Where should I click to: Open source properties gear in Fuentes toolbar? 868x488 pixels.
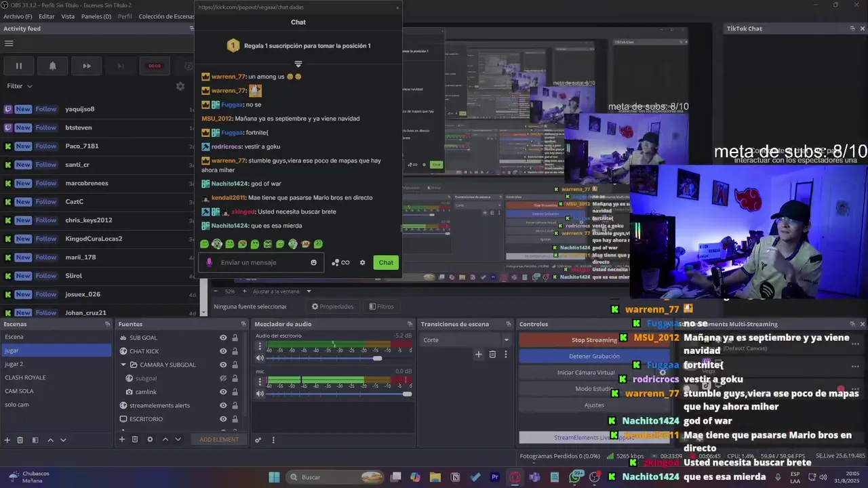150,439
